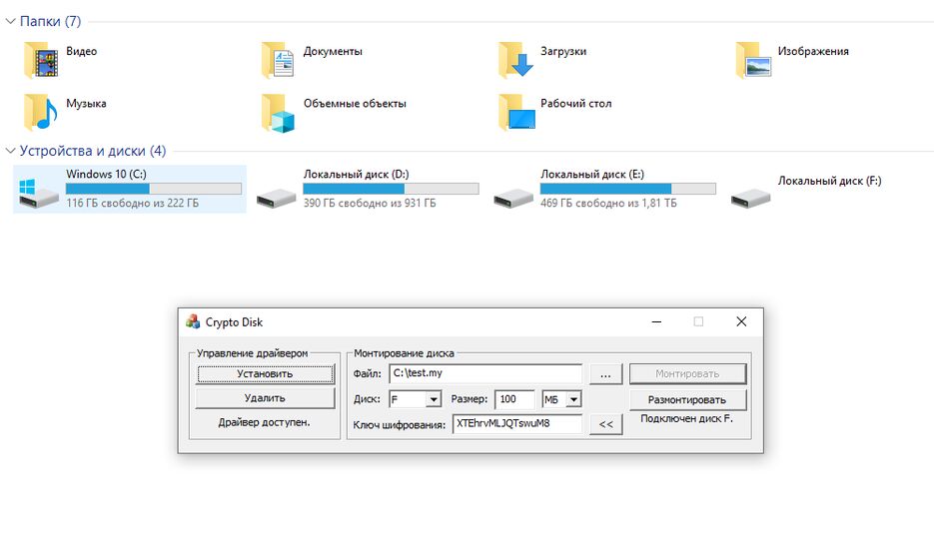Image resolution: width=934 pixels, height=560 pixels.
Task: Minimize the Crypto Disk window
Action: pos(656,322)
